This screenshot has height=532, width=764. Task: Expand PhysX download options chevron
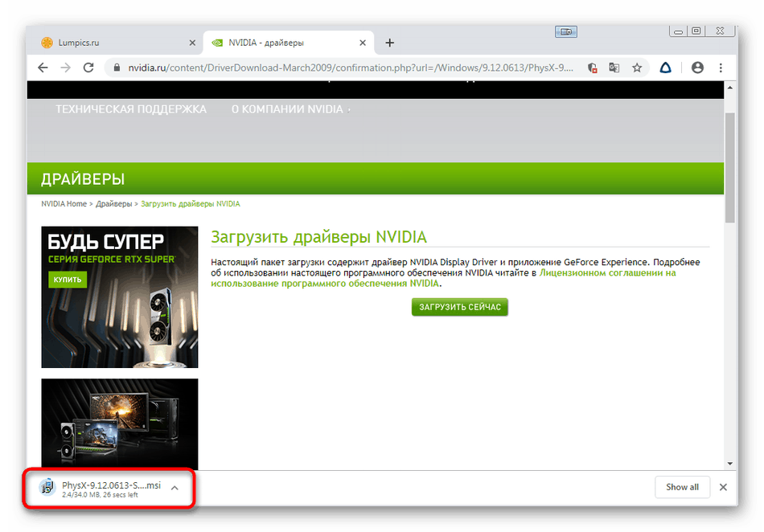coord(175,488)
